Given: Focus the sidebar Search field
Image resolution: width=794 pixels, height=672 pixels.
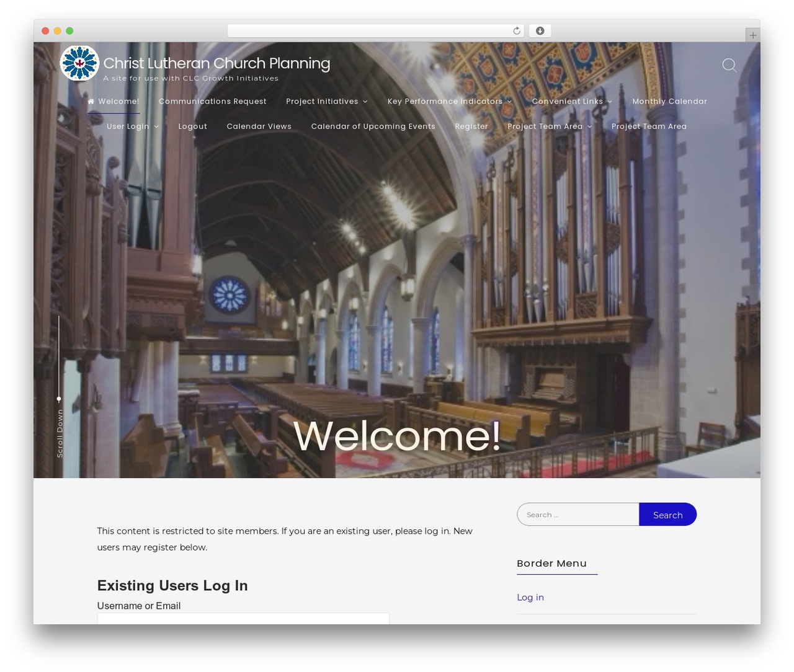Looking at the screenshot, I should 578,515.
